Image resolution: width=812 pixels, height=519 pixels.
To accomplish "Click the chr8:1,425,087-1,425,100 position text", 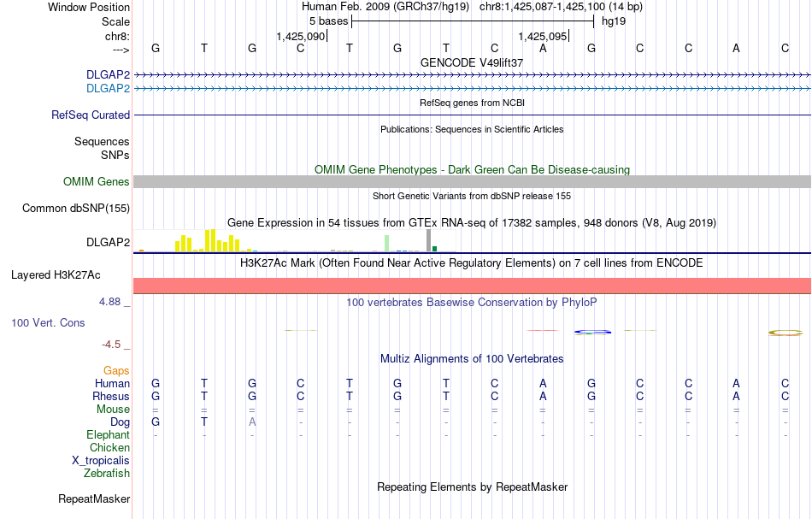I will pos(542,7).
